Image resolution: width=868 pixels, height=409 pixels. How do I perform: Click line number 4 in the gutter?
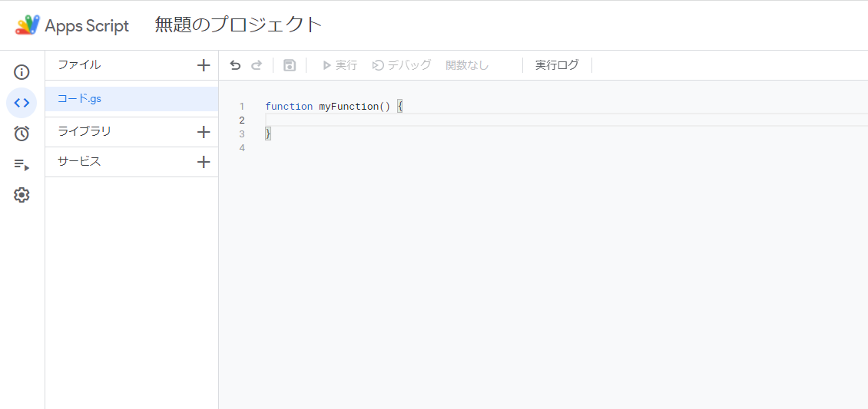tap(242, 148)
